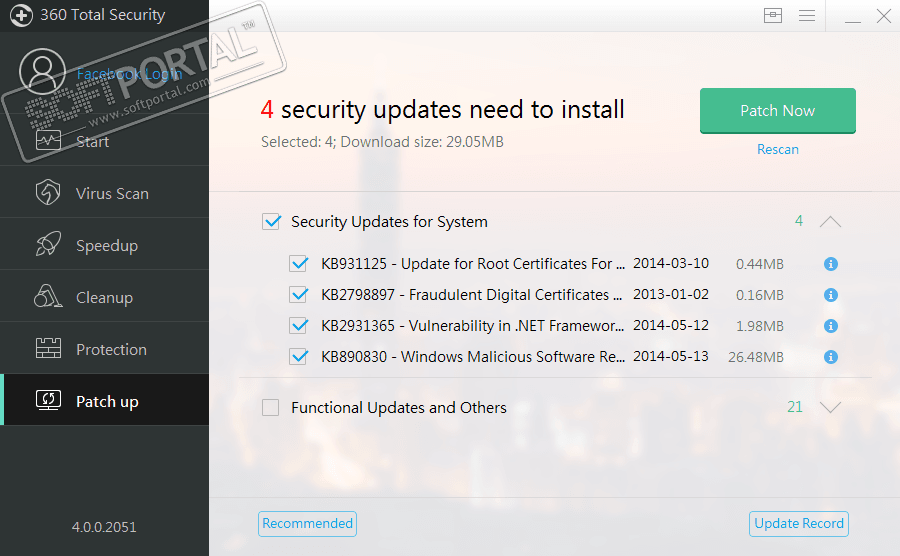Click the Speedup rocket icon
Viewport: 900px width, 556px height.
click(48, 244)
